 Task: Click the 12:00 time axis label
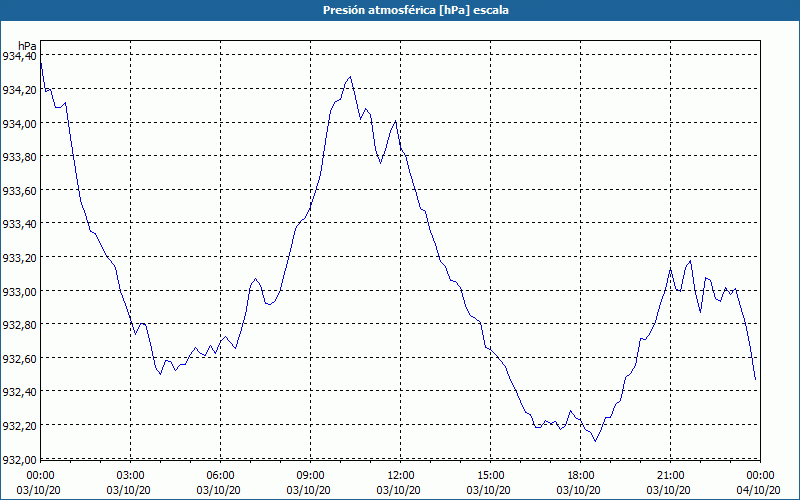click(x=401, y=476)
